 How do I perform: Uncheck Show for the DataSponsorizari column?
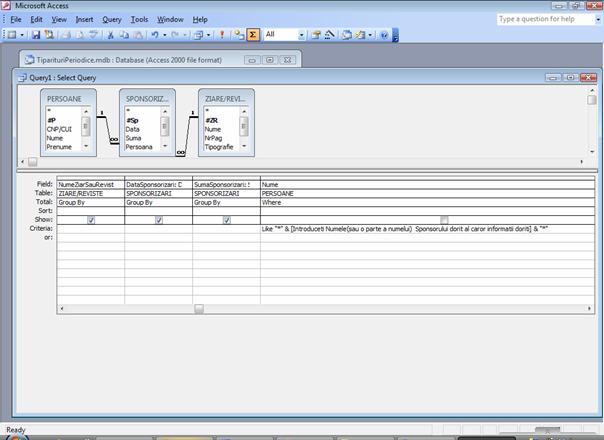coord(158,220)
